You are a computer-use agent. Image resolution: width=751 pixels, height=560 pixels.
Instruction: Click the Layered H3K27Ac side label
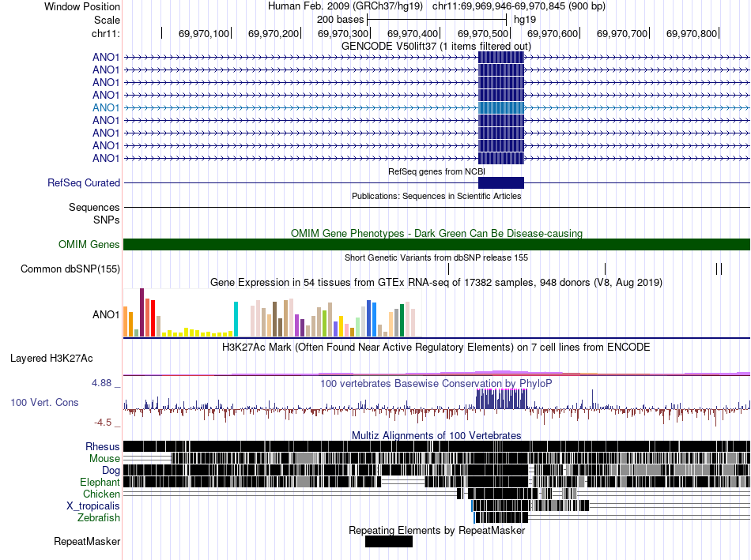click(51, 358)
